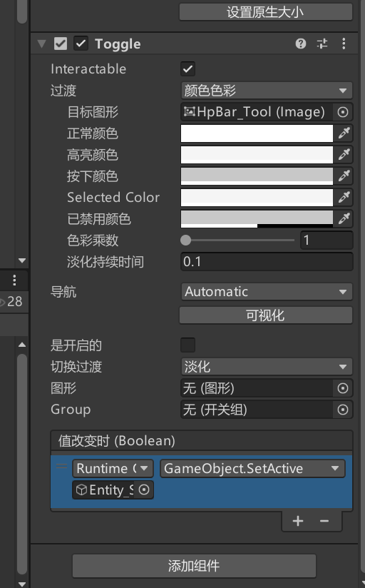Pick disabled color with eyedropper
365x588 pixels.
344,219
